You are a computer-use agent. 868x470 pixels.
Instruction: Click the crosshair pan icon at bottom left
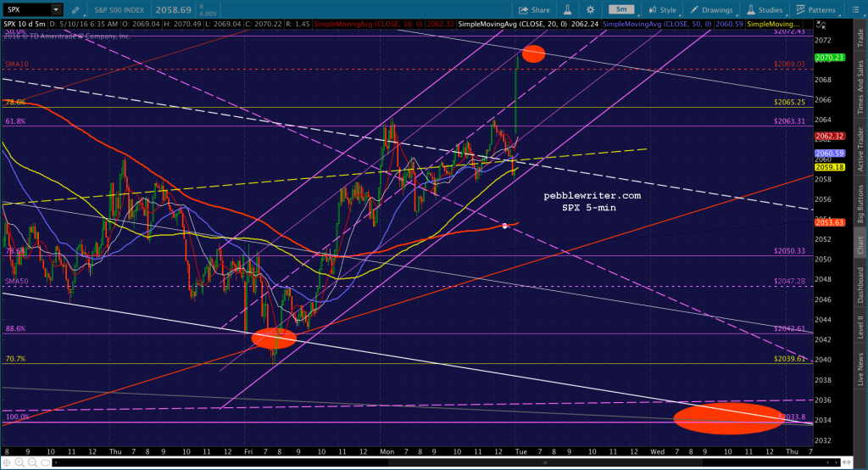[7, 462]
